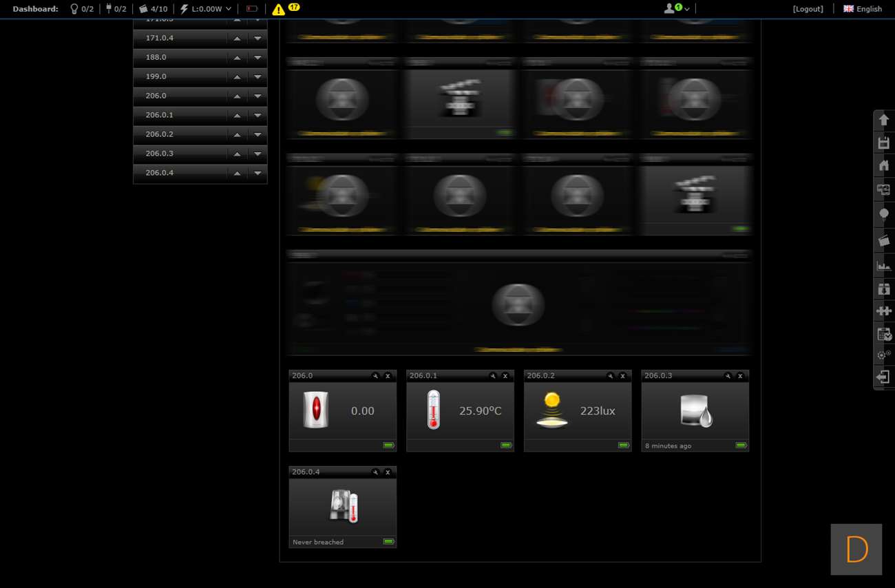This screenshot has height=588, width=895.
Task: Move 206.0.3 up in the list
Action: (x=237, y=154)
